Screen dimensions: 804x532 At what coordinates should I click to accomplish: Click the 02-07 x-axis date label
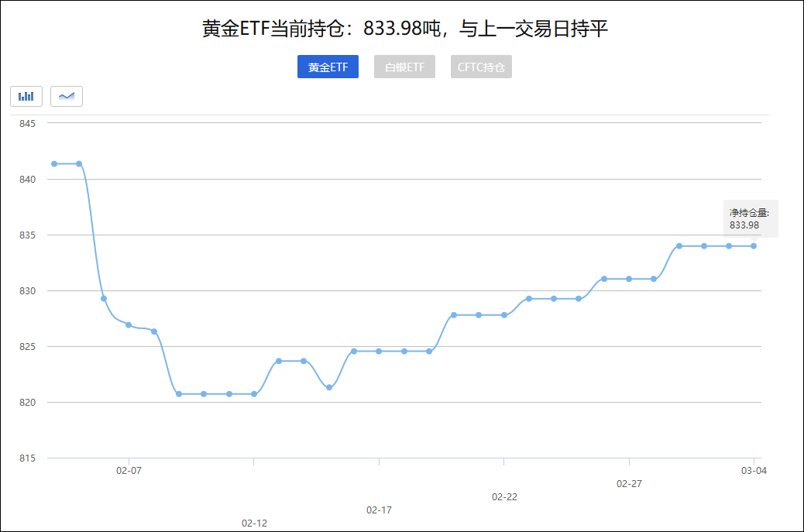(x=129, y=470)
